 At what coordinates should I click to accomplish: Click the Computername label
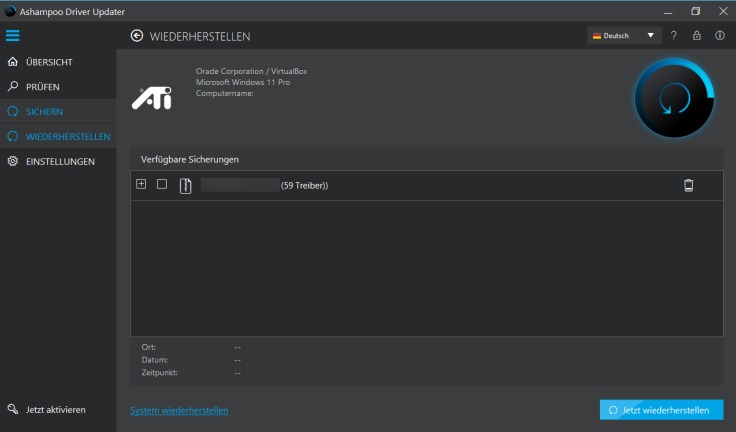[224, 93]
